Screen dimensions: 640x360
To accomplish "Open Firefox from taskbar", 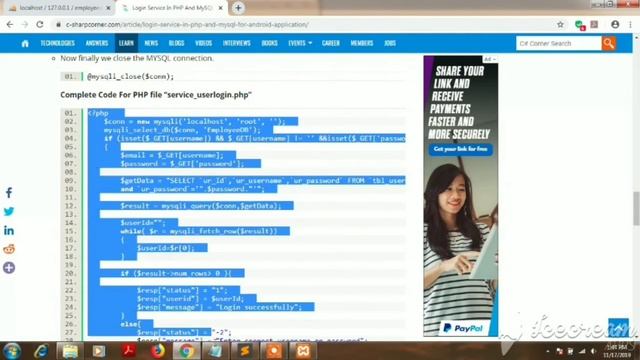I will [x=157, y=351].
